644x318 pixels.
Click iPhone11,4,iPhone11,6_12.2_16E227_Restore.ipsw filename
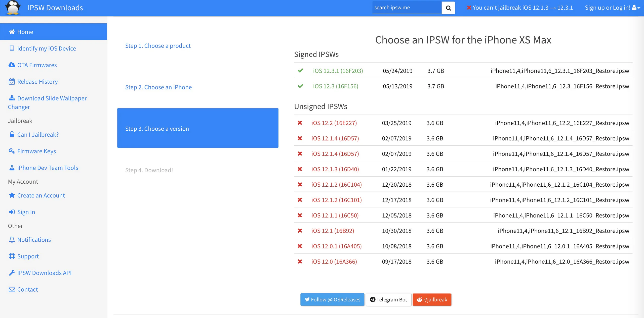(x=562, y=123)
